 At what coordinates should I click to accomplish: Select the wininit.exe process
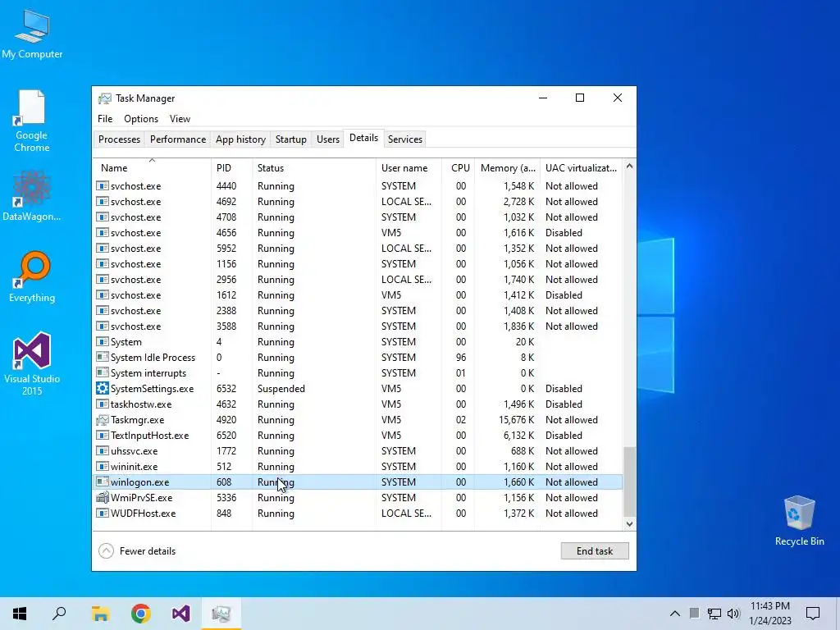(358, 467)
